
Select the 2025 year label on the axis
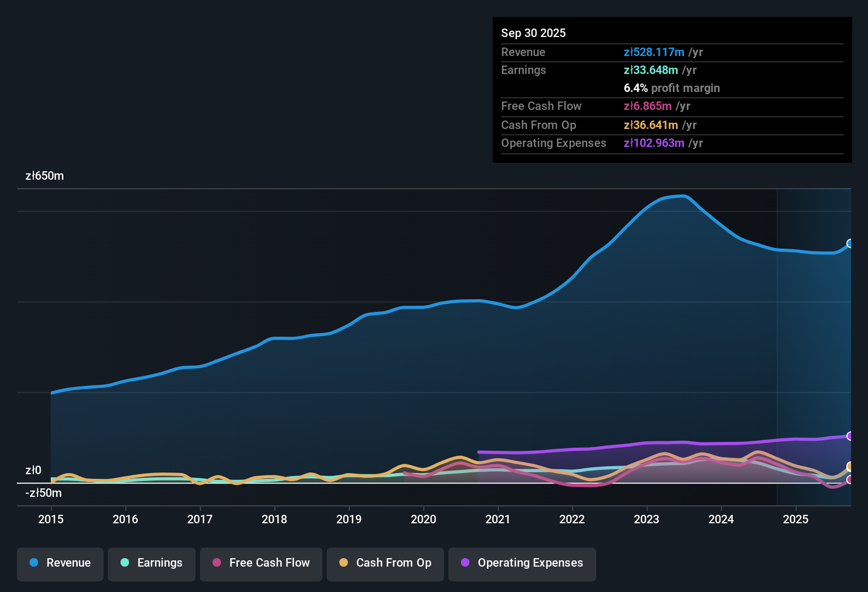click(x=797, y=520)
